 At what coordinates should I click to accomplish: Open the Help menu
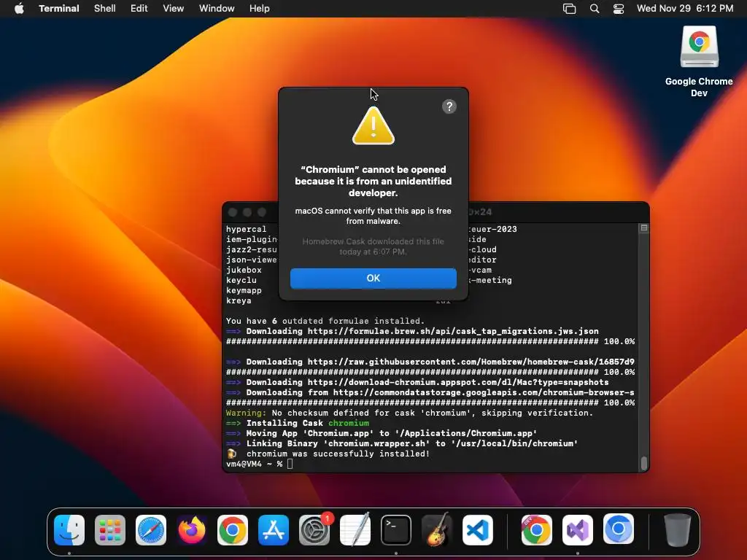[260, 9]
